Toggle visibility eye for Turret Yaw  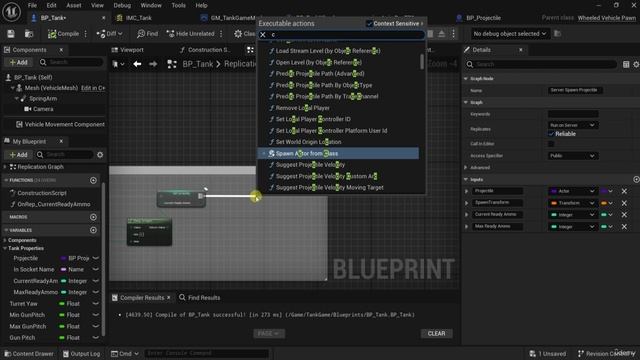(x=96, y=304)
